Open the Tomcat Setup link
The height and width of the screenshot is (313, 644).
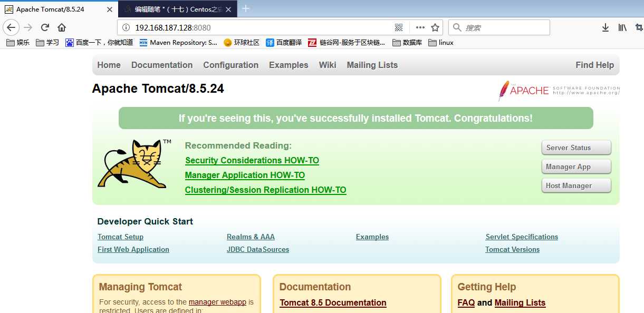[120, 237]
